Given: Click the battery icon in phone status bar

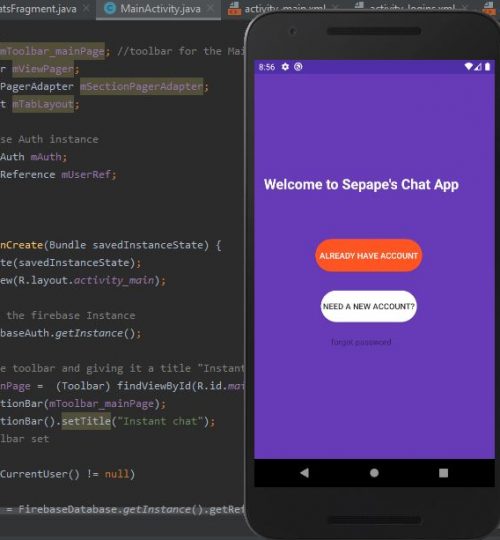Looking at the screenshot, I should [487, 66].
